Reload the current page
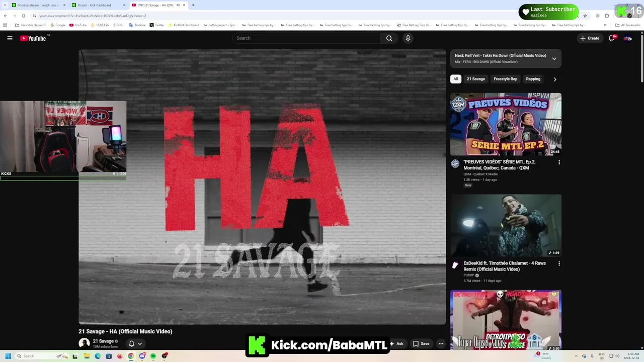Screen dimensions: 644x362 coord(23,16)
